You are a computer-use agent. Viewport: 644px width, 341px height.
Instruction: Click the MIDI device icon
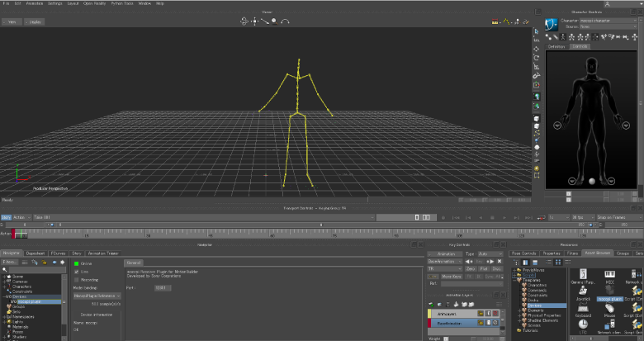[609, 273]
